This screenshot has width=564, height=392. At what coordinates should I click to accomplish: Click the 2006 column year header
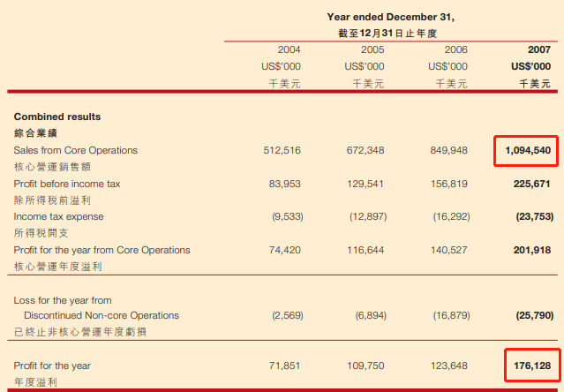455,50
